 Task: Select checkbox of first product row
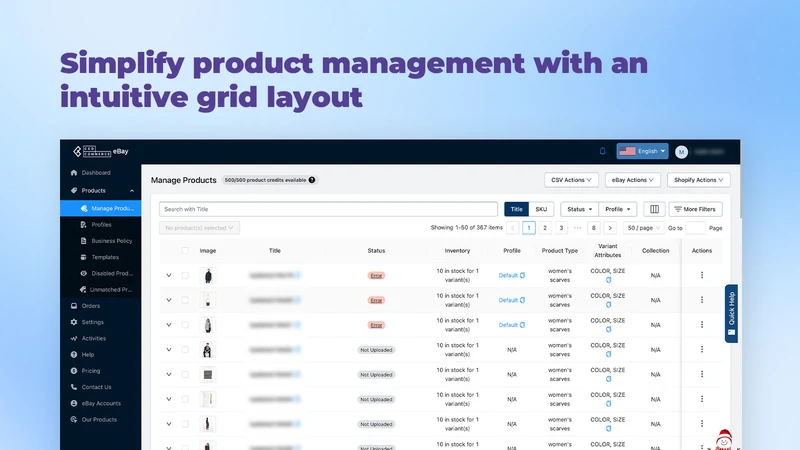click(x=185, y=276)
